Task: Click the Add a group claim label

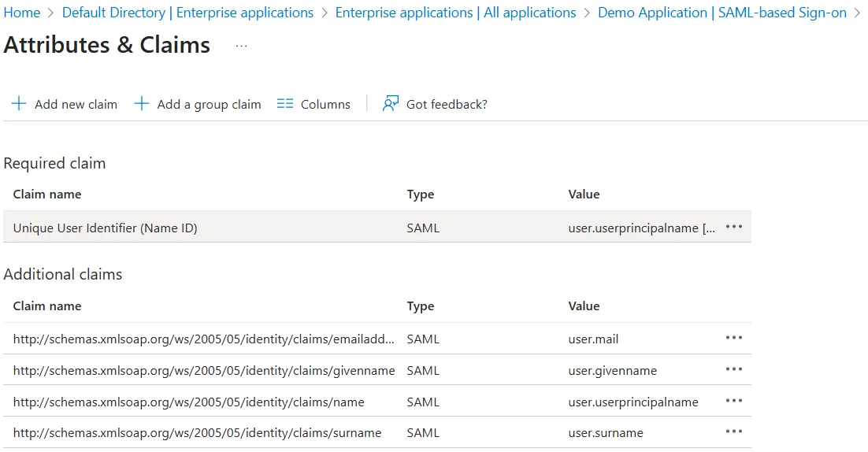Action: pyautogui.click(x=209, y=104)
